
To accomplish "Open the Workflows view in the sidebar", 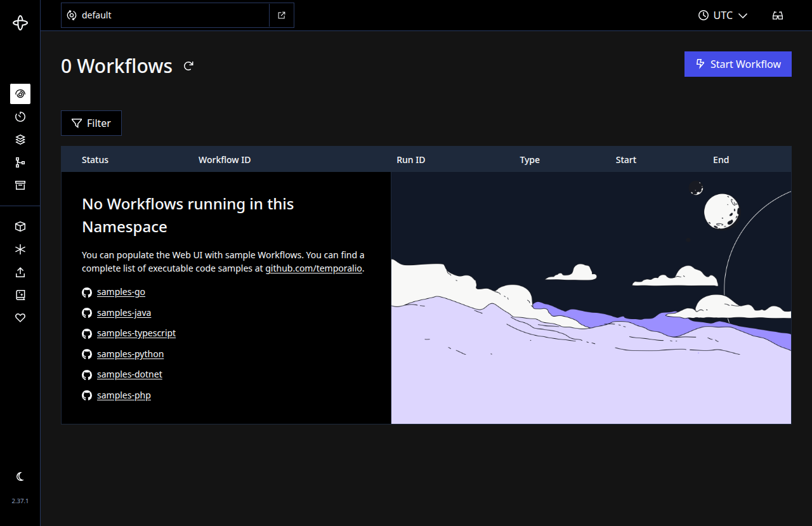I will point(20,93).
